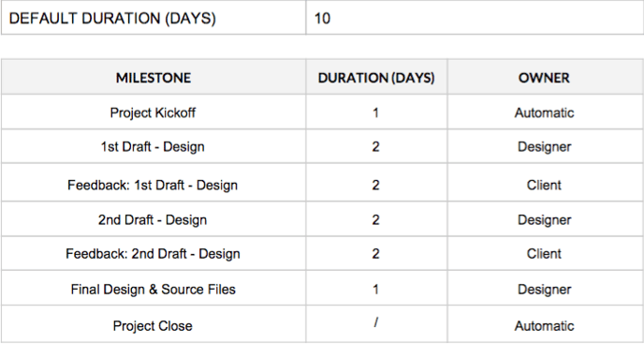Click duration value for Final Design row

tap(375, 290)
